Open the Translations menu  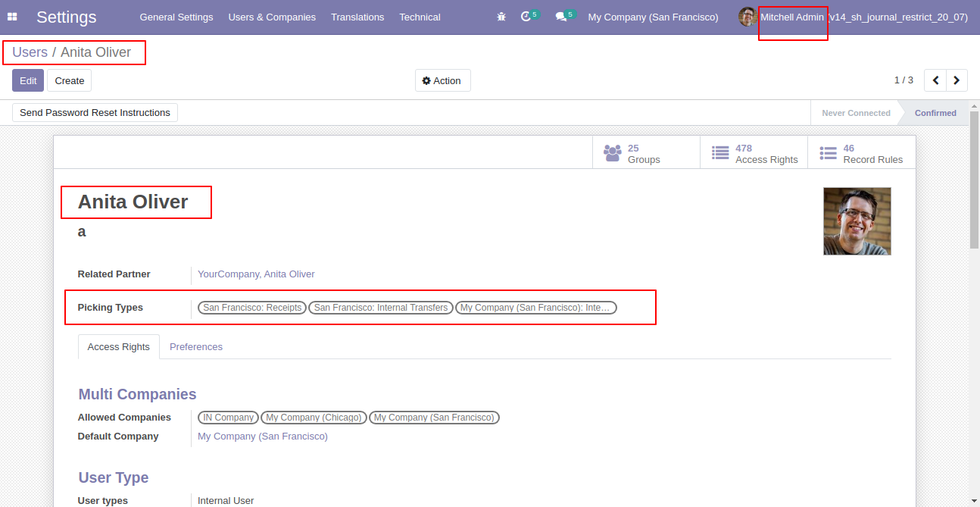tap(357, 17)
